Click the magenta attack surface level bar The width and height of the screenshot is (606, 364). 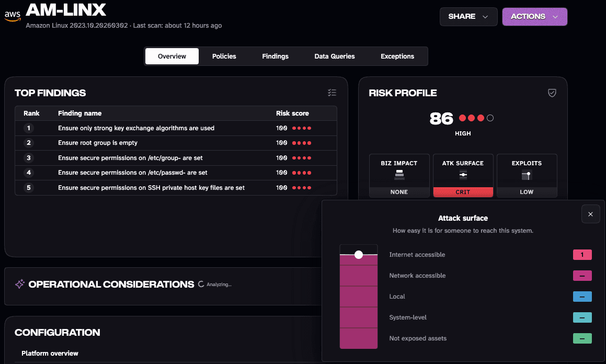click(359, 301)
